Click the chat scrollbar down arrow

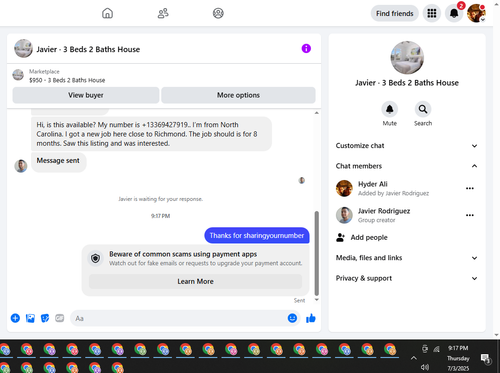click(x=317, y=299)
